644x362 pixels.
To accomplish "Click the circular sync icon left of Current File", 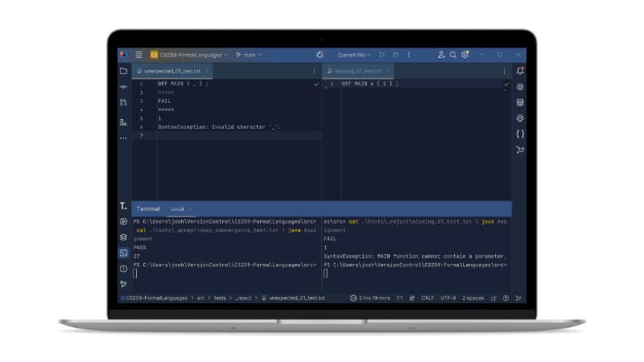I will (320, 55).
